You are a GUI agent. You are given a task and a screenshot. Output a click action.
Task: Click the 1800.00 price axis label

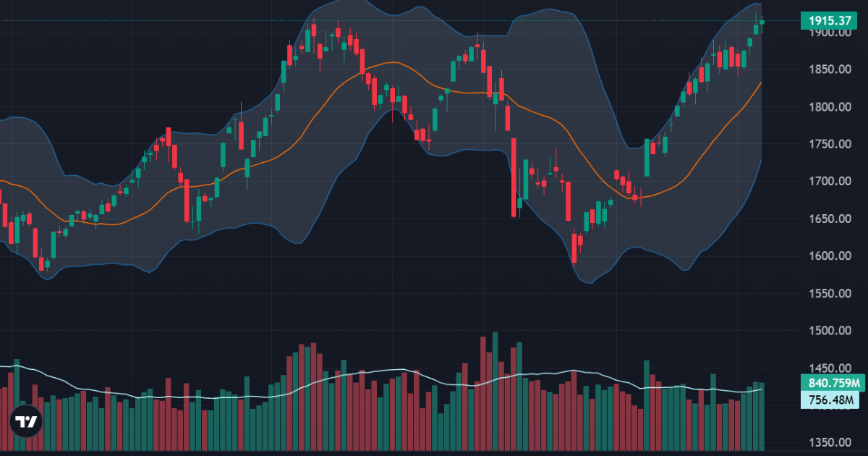point(830,107)
